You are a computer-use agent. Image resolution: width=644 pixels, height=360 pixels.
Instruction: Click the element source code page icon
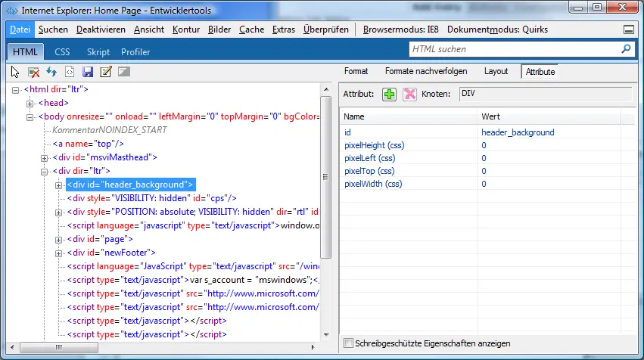pyautogui.click(x=70, y=72)
